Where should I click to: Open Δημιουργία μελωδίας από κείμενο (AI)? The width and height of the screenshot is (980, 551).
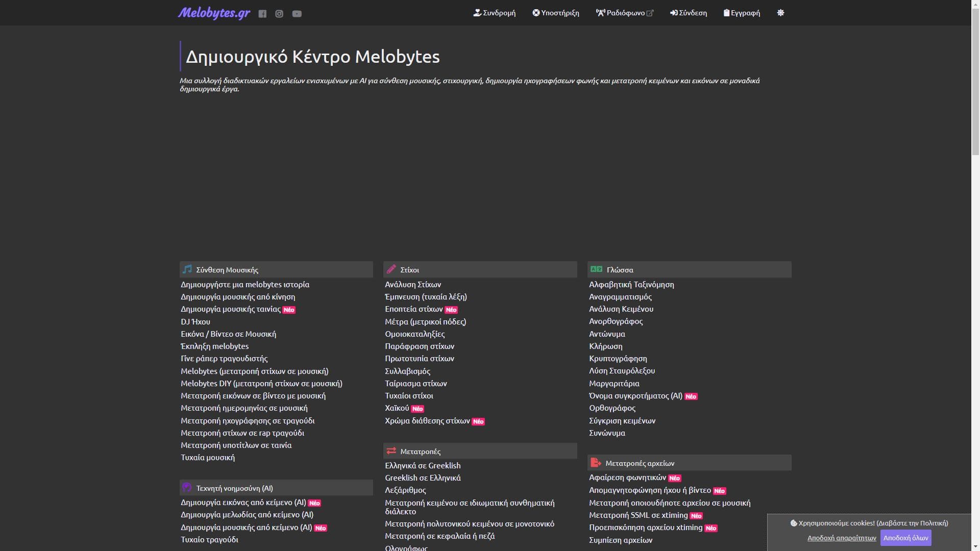(x=247, y=515)
